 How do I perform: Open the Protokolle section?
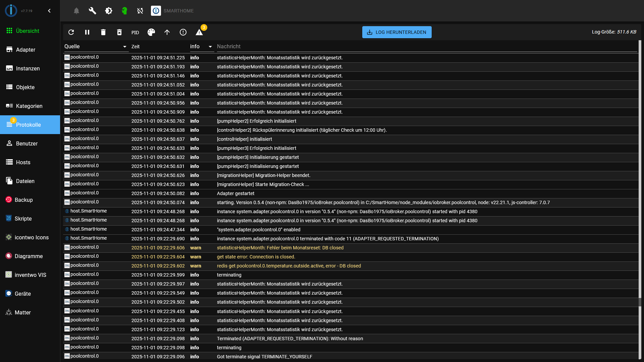pyautogui.click(x=28, y=125)
